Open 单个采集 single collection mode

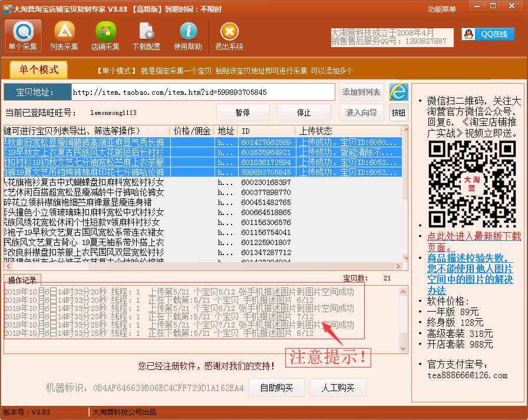pos(23,36)
